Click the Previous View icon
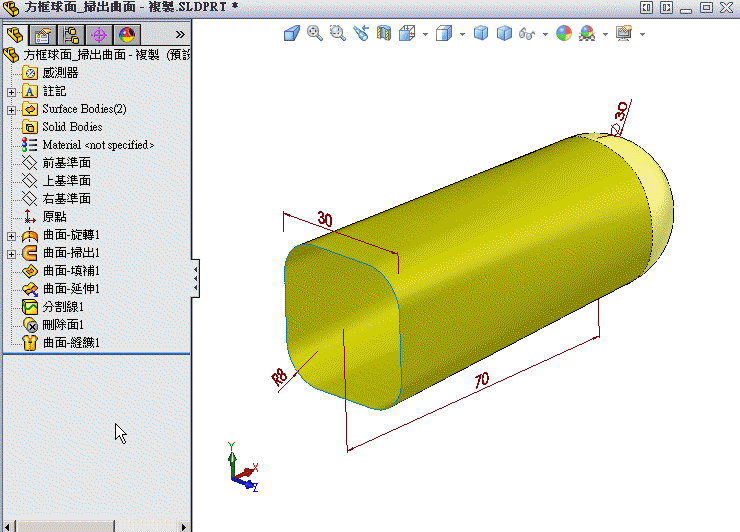This screenshot has height=532, width=740. point(361,33)
